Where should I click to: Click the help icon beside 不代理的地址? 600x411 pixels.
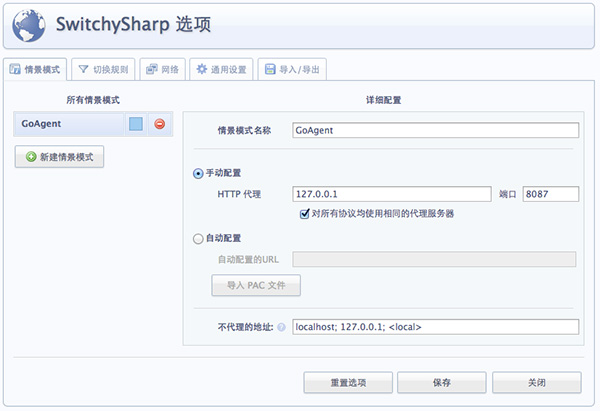pos(281,327)
